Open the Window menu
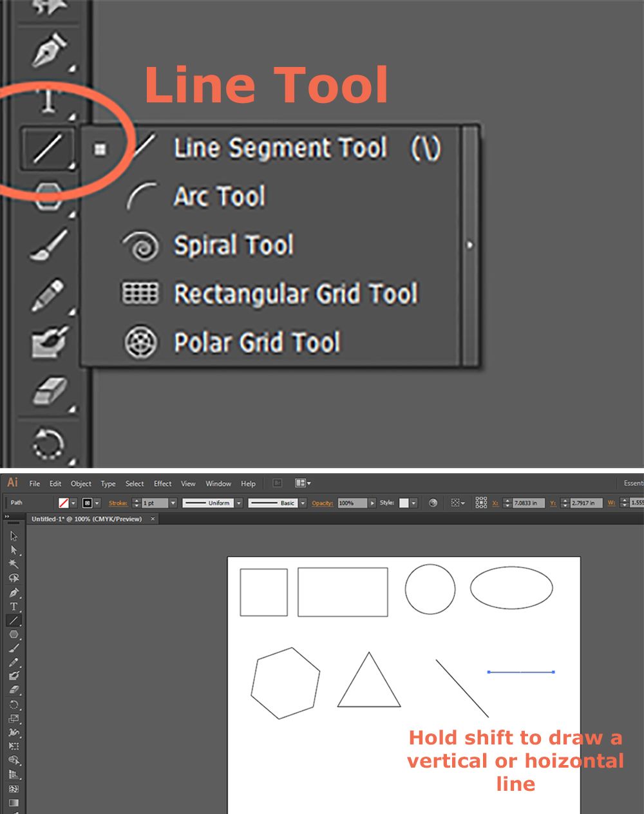Viewport: 644px width, 814px height. tap(218, 484)
